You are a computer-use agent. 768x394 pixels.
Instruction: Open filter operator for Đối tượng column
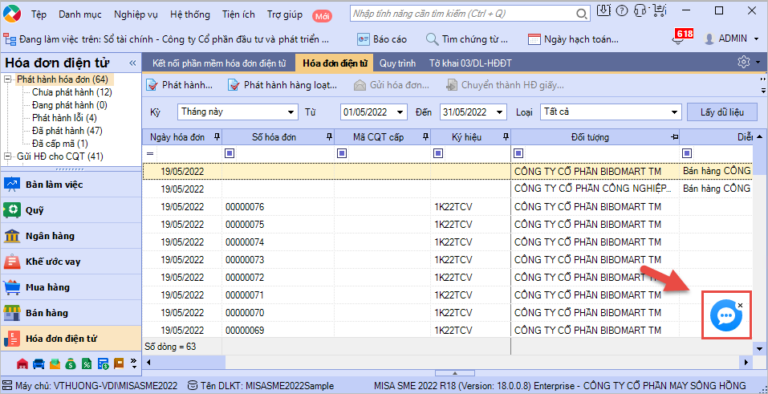click(x=518, y=153)
